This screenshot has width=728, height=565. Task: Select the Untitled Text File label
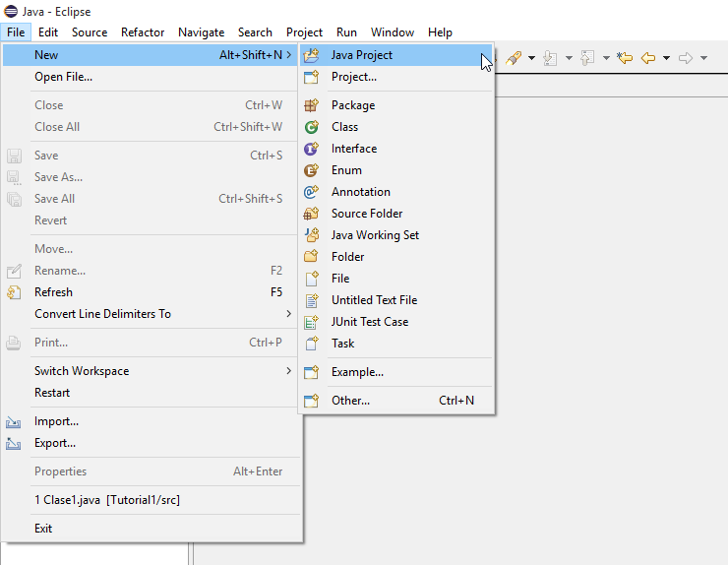pos(374,300)
